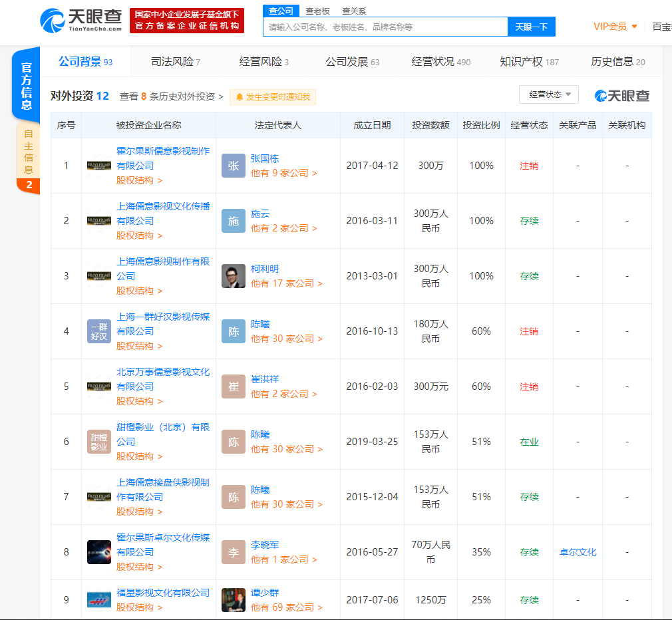Click the 成立日期 column header

[372, 125]
